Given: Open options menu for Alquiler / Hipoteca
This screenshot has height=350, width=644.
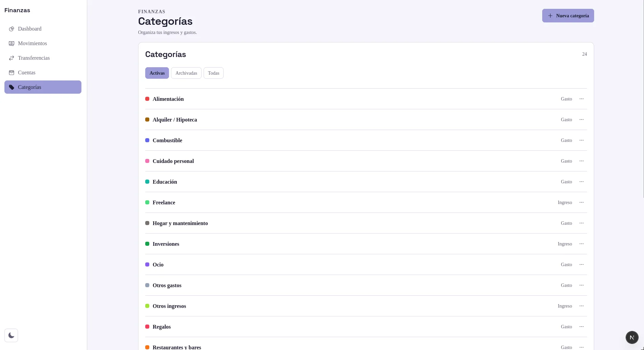Looking at the screenshot, I should [x=582, y=119].
